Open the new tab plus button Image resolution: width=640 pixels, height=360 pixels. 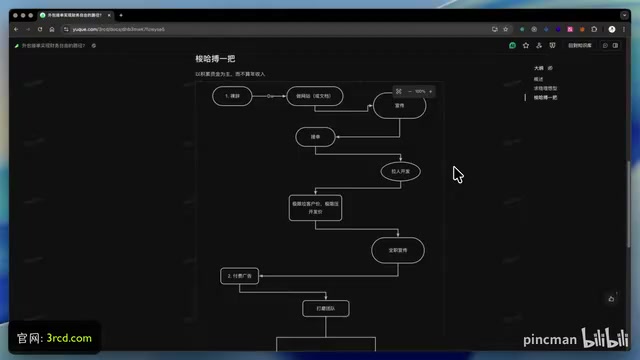[121, 15]
